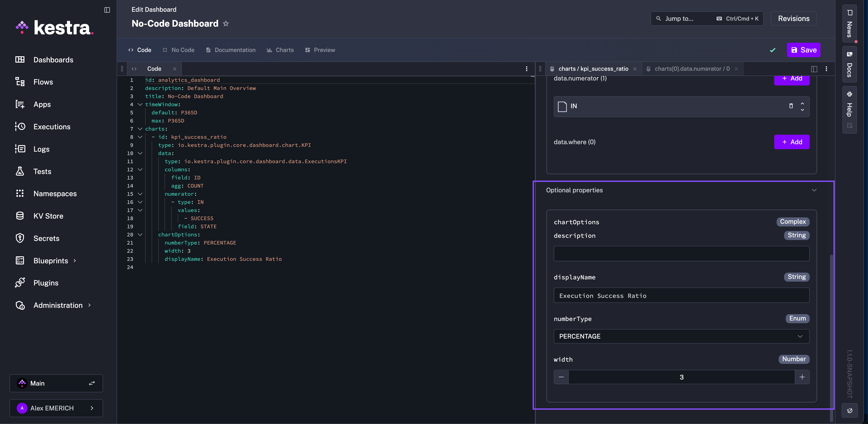Screen dimensions: 868x424
Task: Open the Revisions button
Action: (x=794, y=19)
